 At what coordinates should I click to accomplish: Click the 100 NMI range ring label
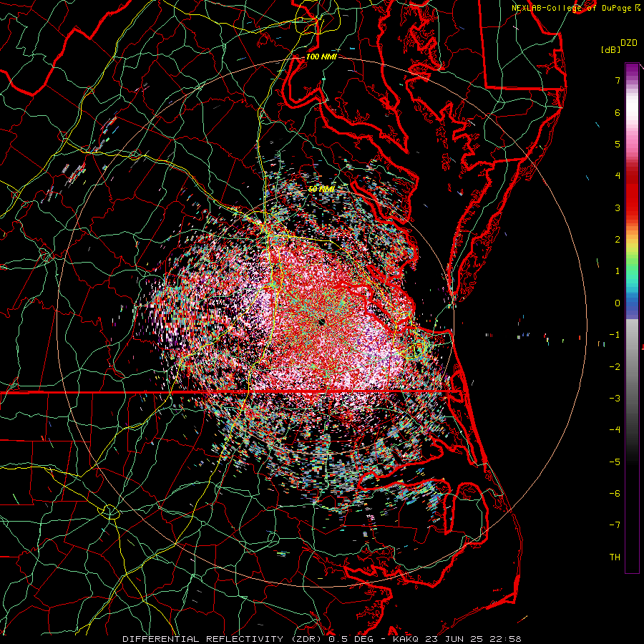click(x=321, y=57)
